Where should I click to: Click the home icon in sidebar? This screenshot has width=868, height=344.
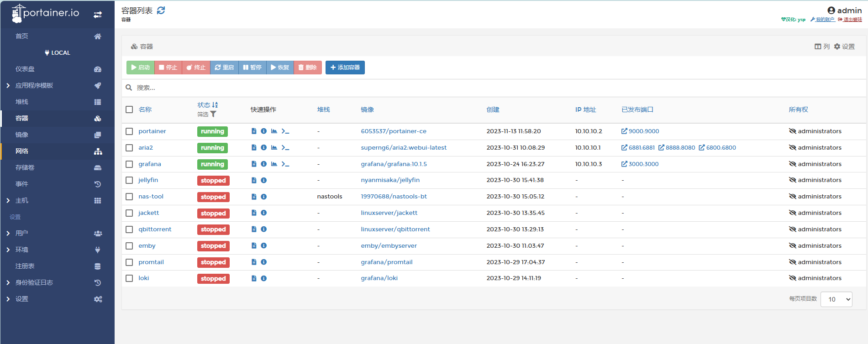pyautogui.click(x=98, y=36)
